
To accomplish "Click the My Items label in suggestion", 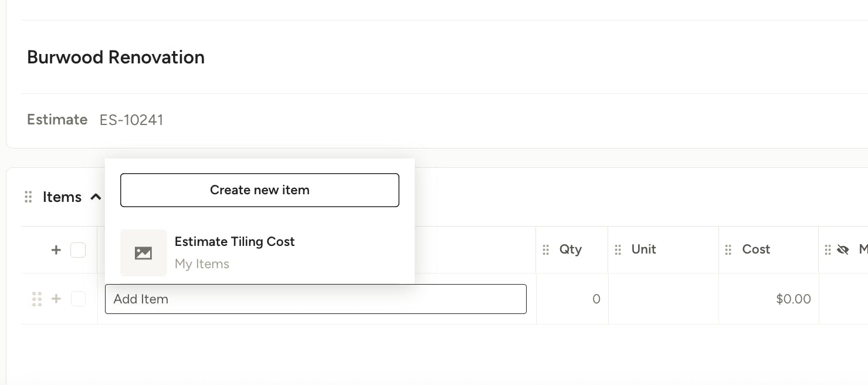I will coord(202,264).
